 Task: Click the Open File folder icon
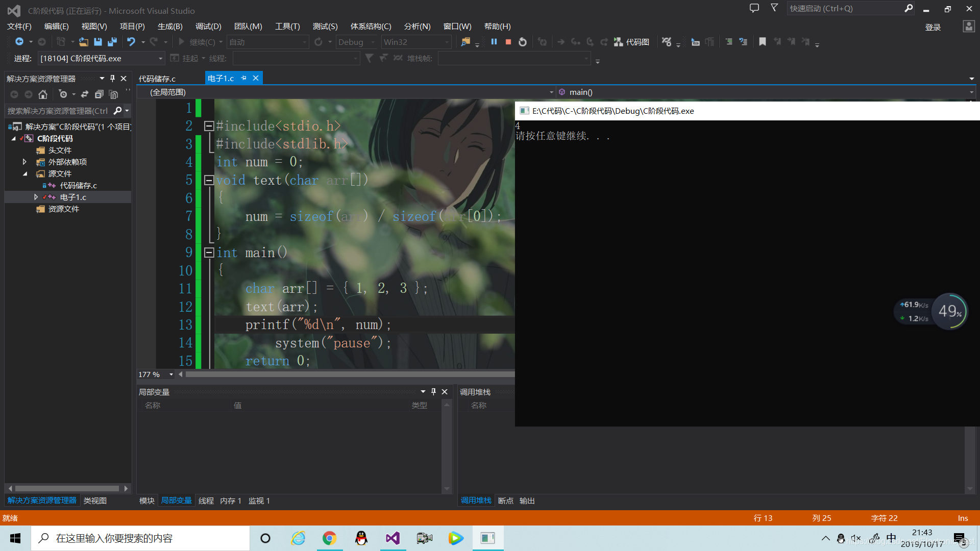click(x=84, y=42)
